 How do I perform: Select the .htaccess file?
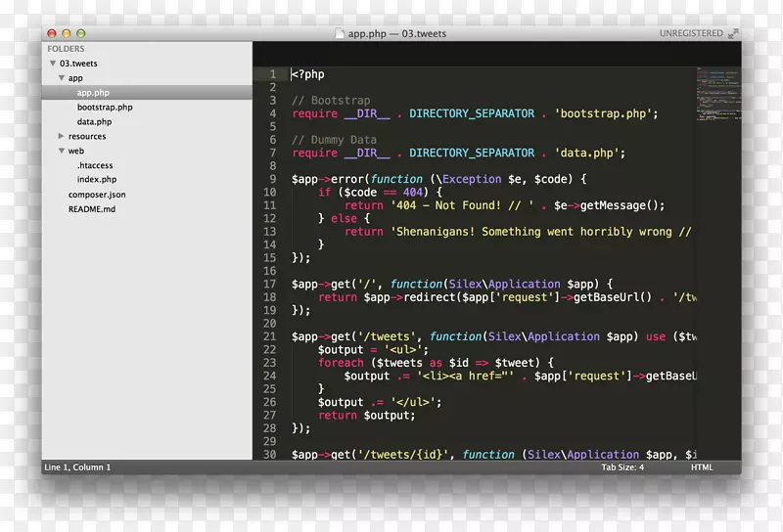coord(95,166)
